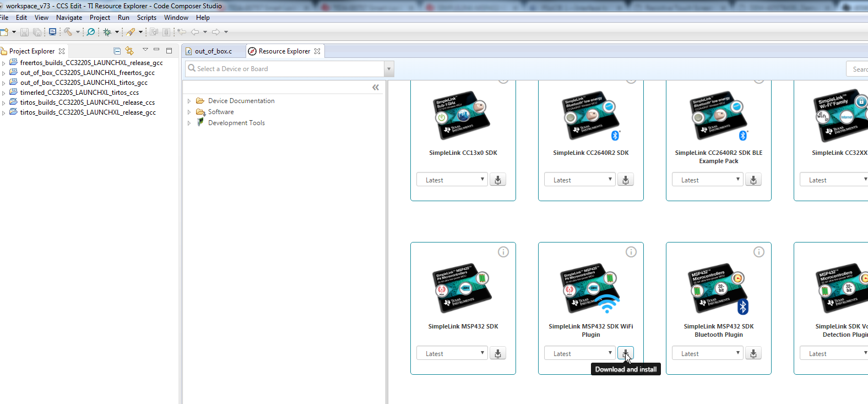Click the New toolbar icon

[4, 32]
